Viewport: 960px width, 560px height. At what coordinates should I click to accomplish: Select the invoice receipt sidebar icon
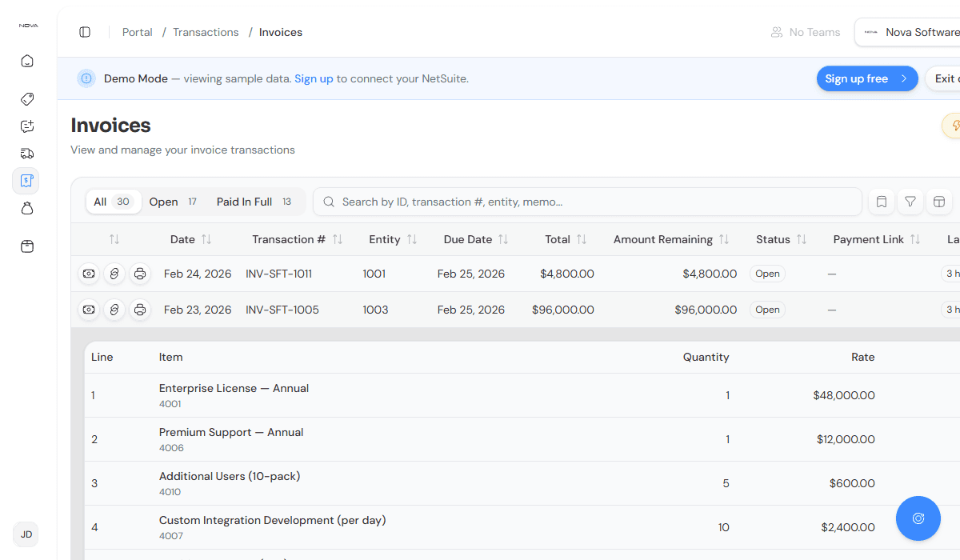26,181
